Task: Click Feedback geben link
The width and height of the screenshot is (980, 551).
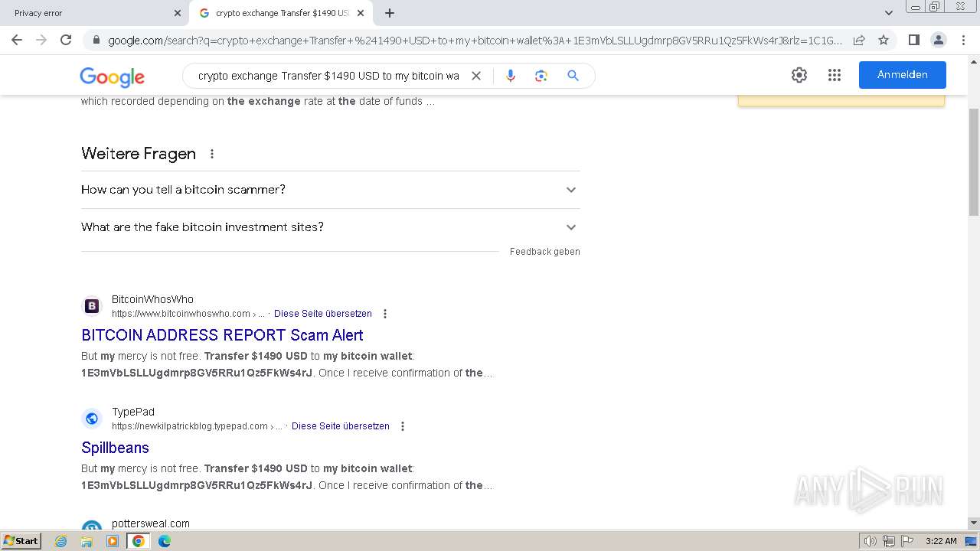Action: click(545, 252)
